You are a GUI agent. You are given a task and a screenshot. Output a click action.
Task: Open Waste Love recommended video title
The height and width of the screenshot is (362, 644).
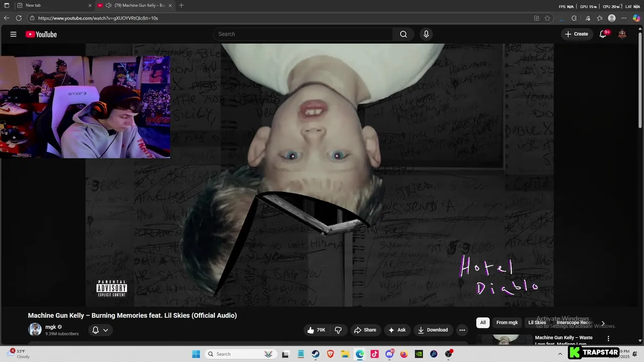pos(563,340)
